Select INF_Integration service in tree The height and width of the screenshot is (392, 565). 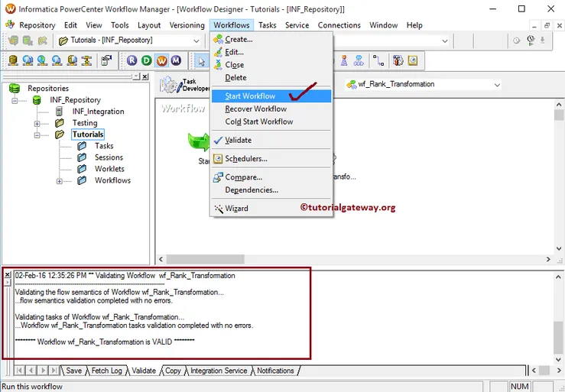(98, 112)
